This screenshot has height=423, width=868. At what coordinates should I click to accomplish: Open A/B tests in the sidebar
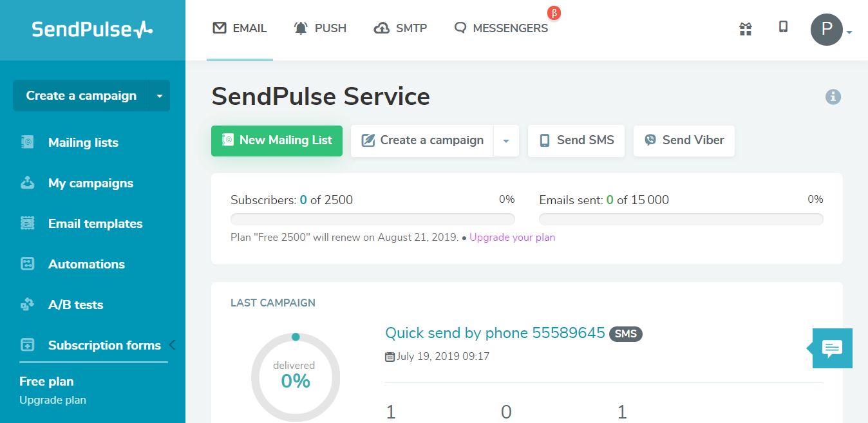(75, 305)
